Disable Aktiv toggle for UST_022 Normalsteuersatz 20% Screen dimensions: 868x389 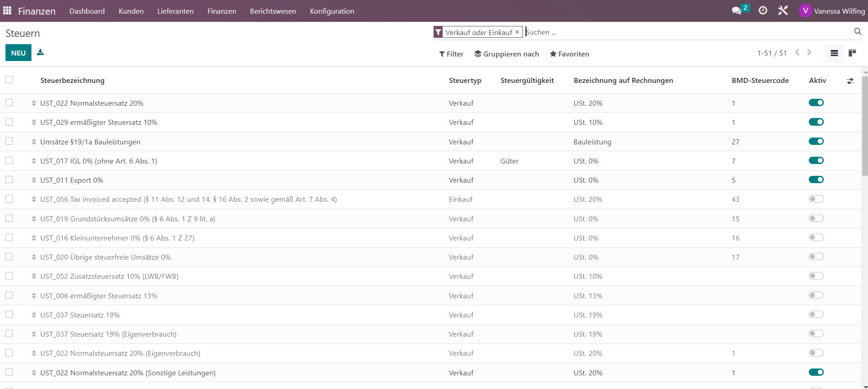(x=816, y=102)
